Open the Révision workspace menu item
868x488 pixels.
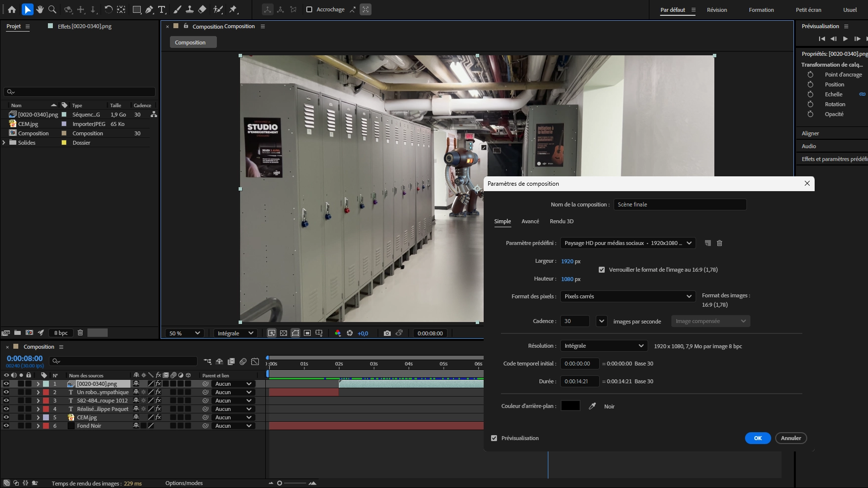click(717, 9)
